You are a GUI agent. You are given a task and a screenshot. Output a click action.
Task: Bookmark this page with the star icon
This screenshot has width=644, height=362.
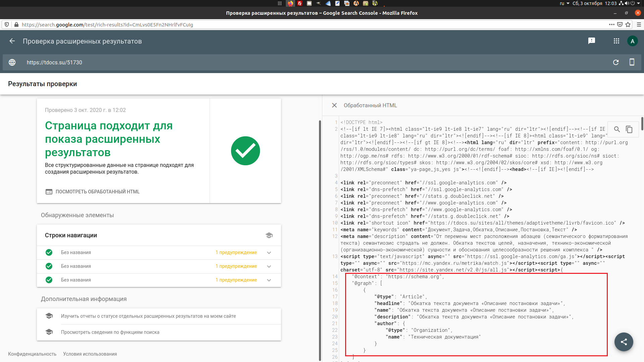[x=628, y=24]
